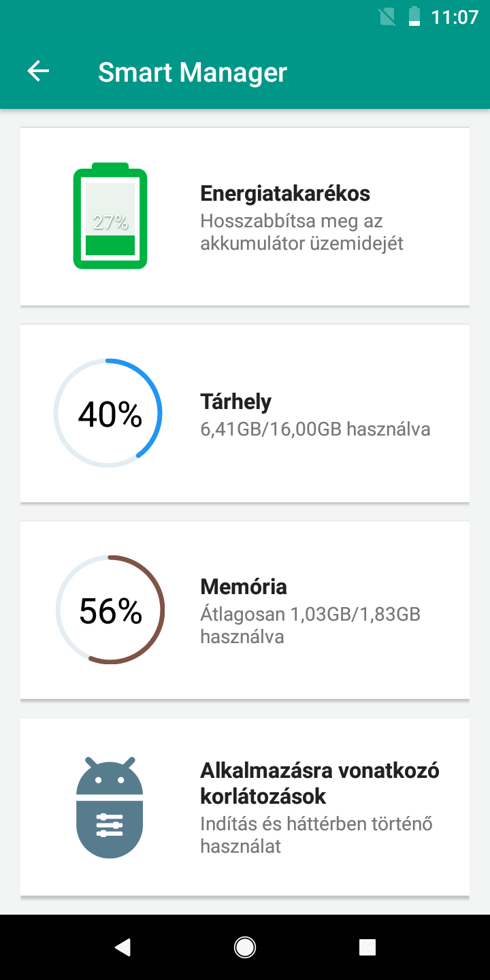Tap the 56% memory progress ring

(x=110, y=610)
